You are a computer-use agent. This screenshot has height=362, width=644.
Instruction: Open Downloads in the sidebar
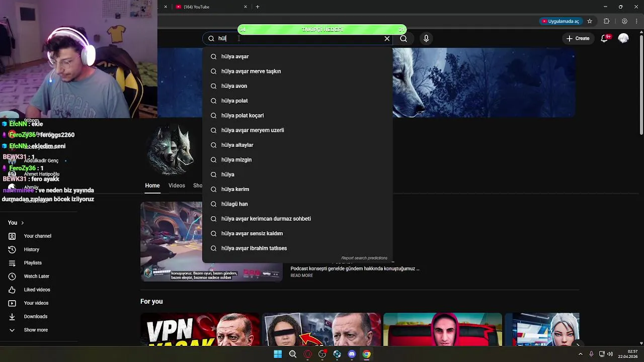36,316
